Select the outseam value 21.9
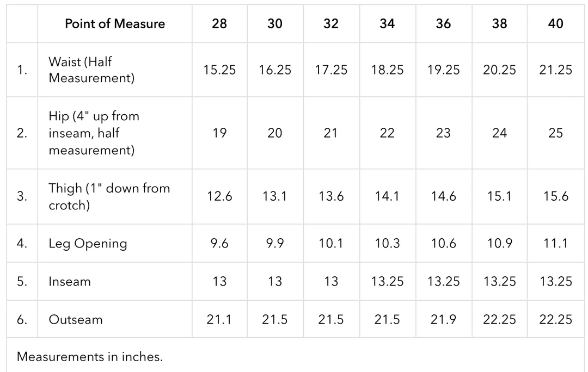This screenshot has width=588, height=372. pyautogui.click(x=443, y=319)
